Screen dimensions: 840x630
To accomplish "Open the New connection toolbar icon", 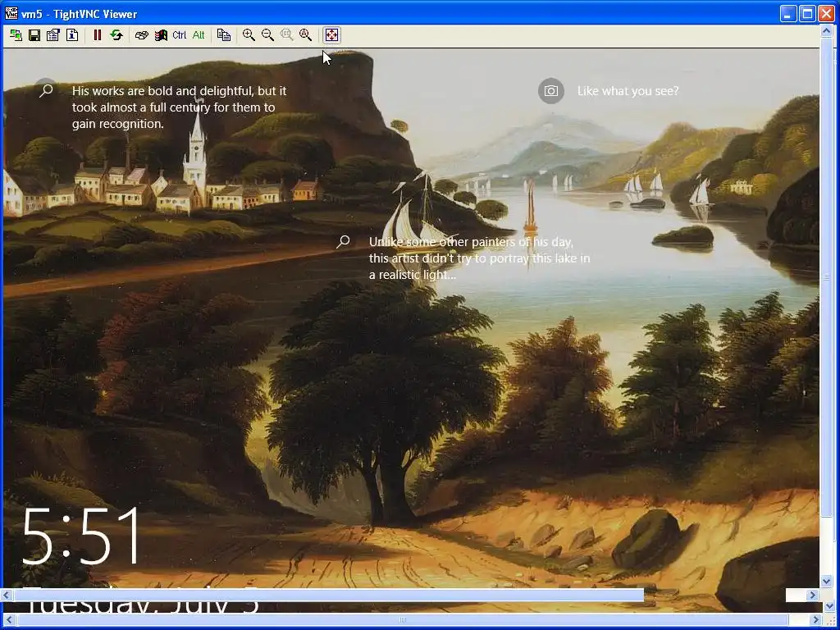I will pyautogui.click(x=16, y=35).
